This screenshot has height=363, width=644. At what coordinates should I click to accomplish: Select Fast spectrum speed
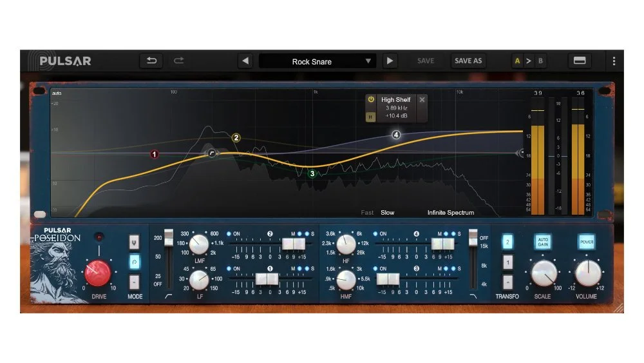pos(367,213)
